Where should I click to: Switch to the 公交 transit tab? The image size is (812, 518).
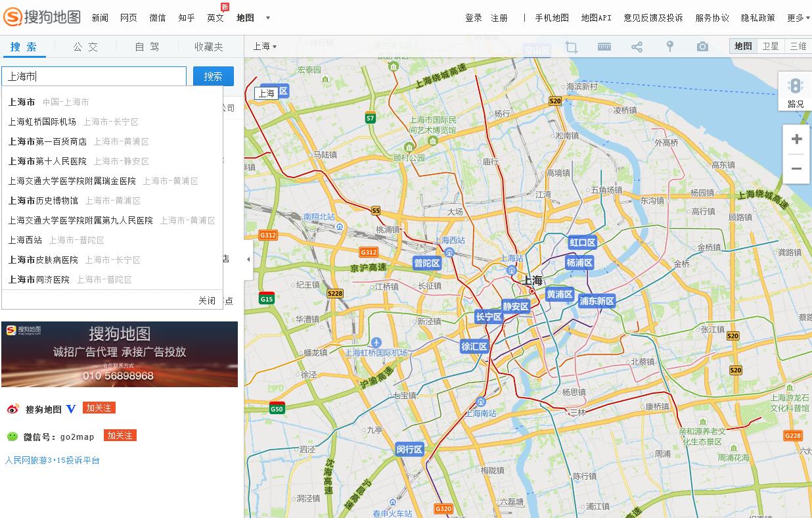(85, 47)
